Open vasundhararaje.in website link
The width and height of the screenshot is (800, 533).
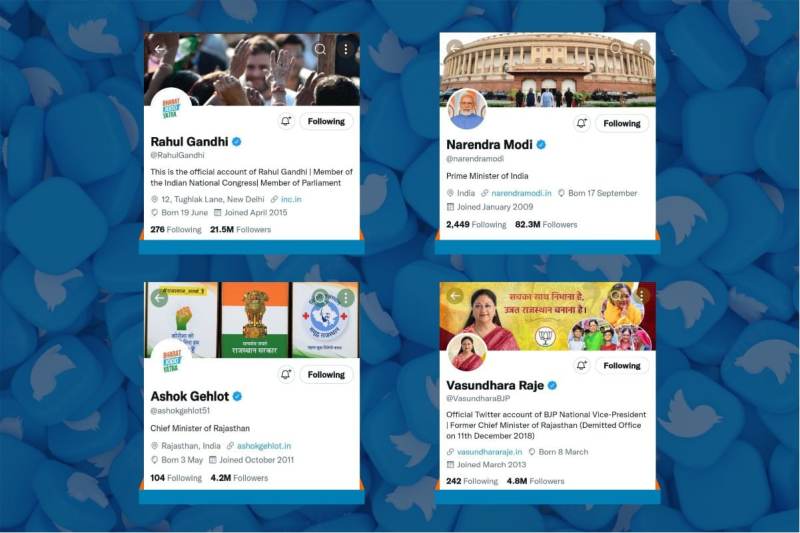pos(489,452)
